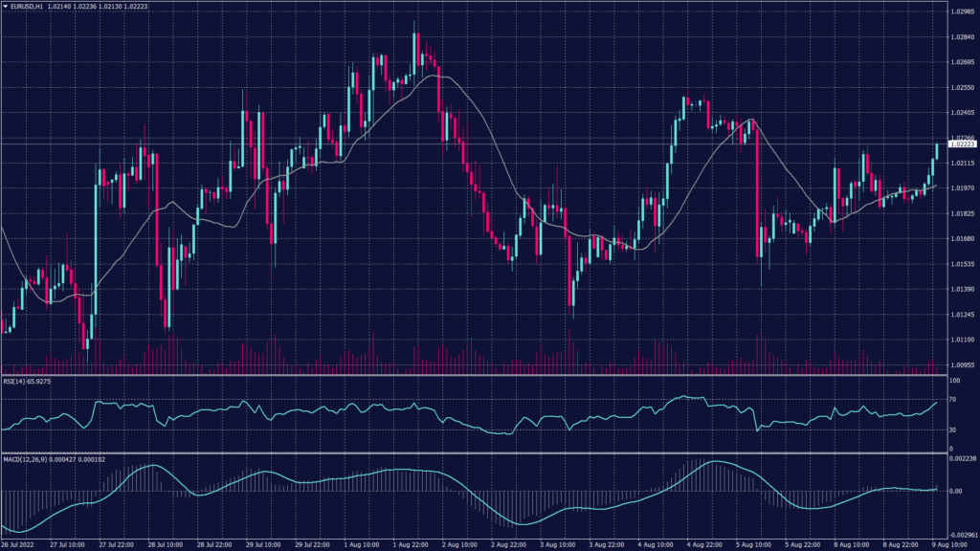Click the current price tag 1.02223

tap(961, 144)
